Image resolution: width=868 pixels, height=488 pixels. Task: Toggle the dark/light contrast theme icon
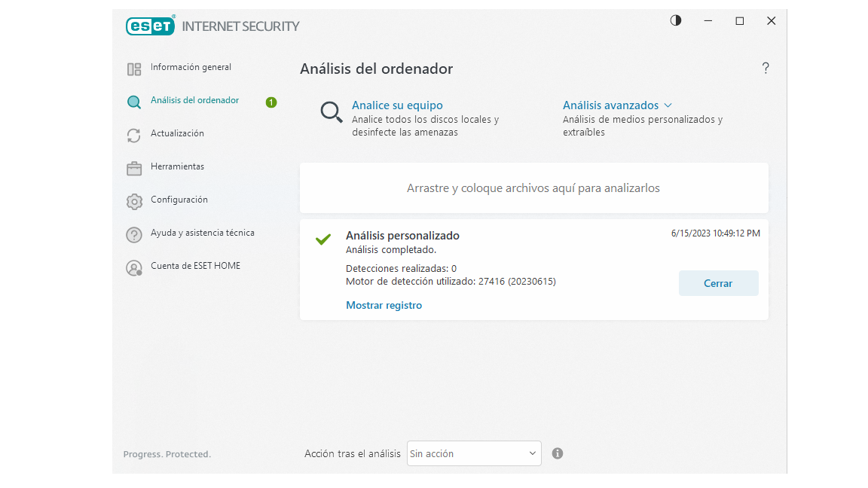pyautogui.click(x=675, y=20)
